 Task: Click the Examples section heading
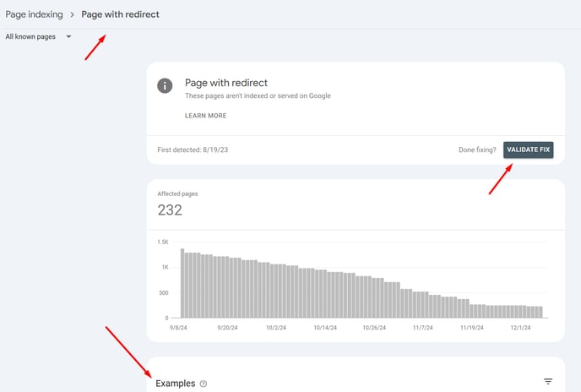click(176, 384)
